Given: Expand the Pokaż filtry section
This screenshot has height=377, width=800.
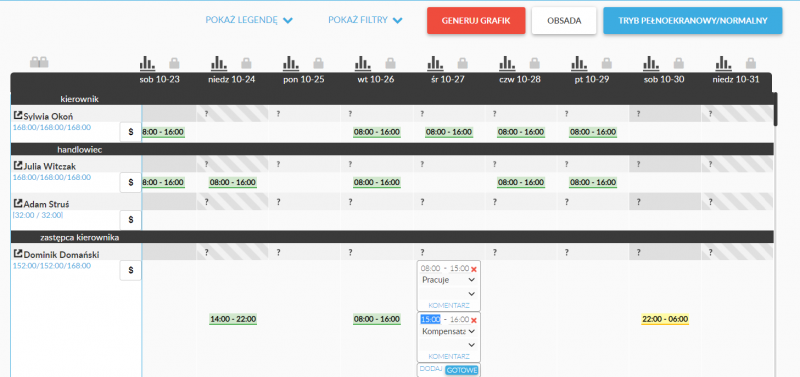Looking at the screenshot, I should [365, 20].
